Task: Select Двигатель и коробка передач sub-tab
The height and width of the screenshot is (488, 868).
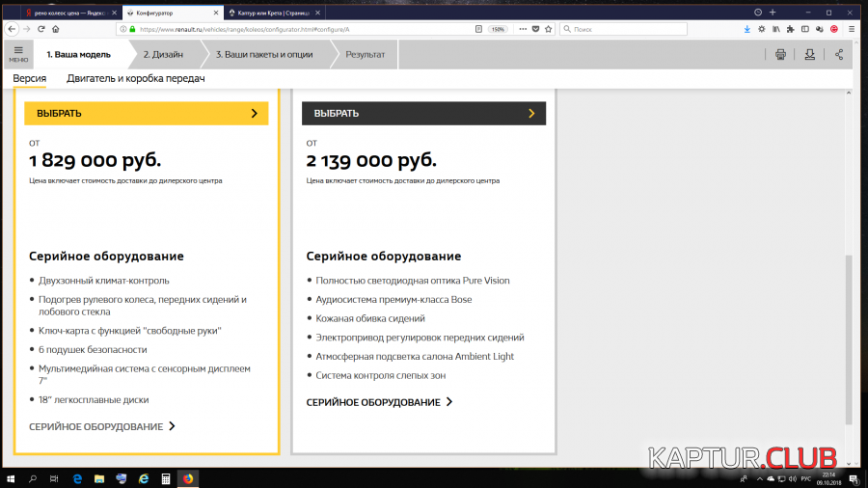Action: coord(136,78)
